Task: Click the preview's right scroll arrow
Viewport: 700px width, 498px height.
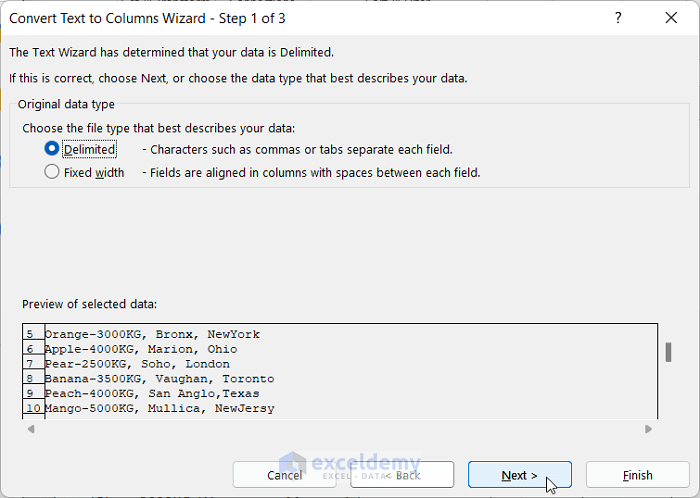Action: [x=648, y=429]
